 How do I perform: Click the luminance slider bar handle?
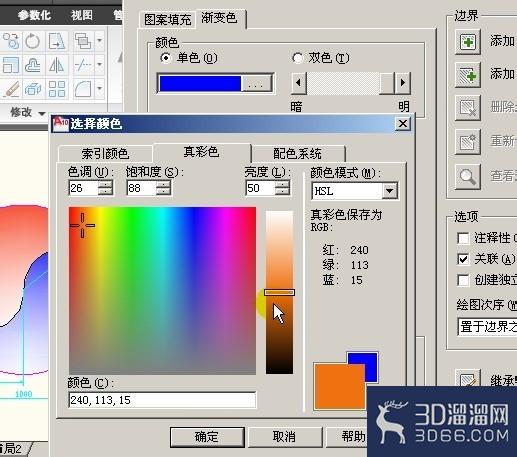(x=279, y=292)
